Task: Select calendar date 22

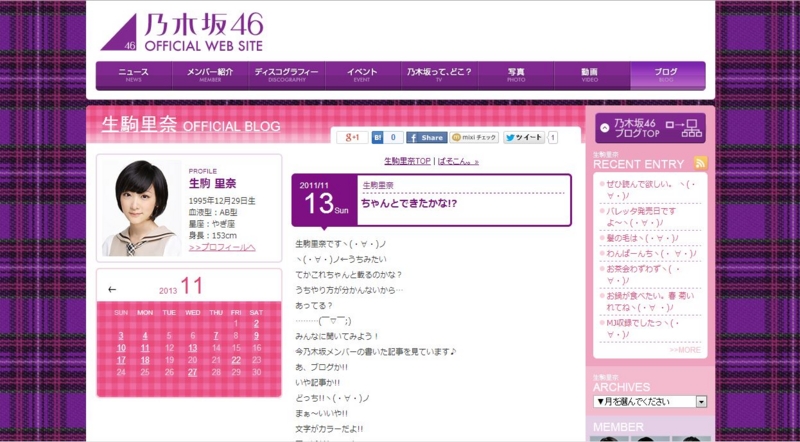Action: (x=236, y=360)
